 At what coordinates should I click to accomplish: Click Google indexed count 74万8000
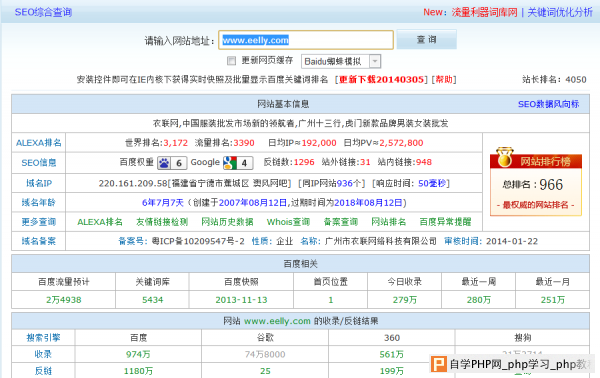point(265,355)
